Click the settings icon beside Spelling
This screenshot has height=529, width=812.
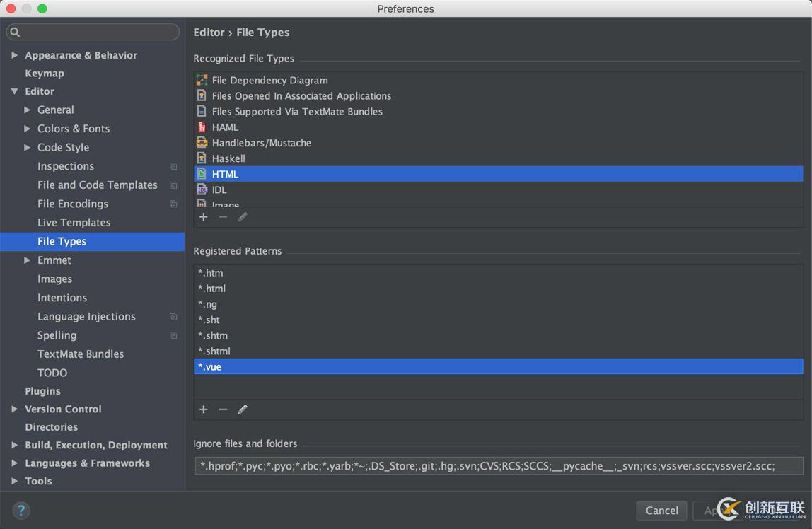click(x=173, y=335)
